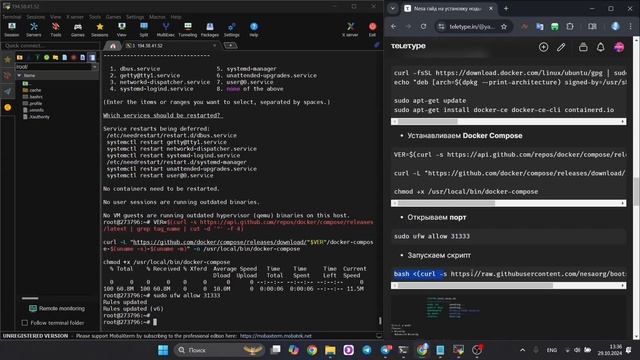The width and height of the screenshot is (640, 360).
Task: Switch to the 194.58.41.52 terminal tab
Action: point(171,46)
